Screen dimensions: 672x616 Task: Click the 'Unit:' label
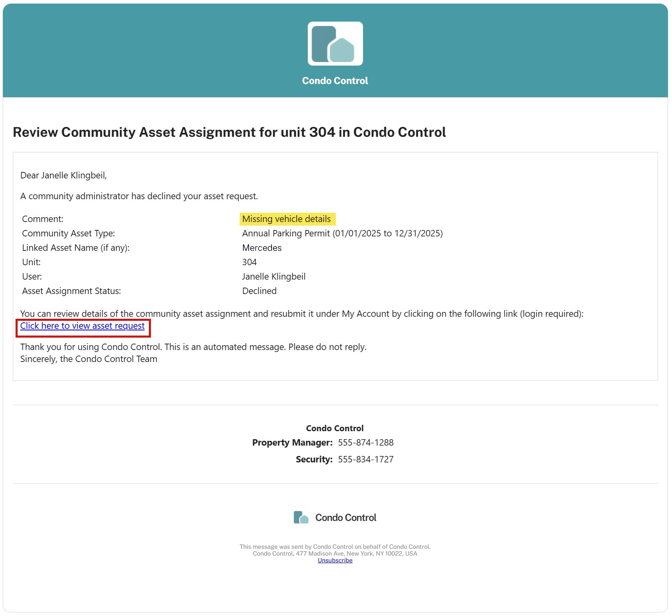tap(31, 262)
